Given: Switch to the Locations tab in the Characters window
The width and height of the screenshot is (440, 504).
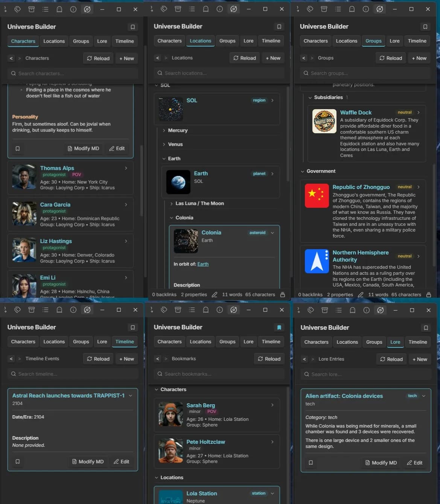Looking at the screenshot, I should (54, 41).
